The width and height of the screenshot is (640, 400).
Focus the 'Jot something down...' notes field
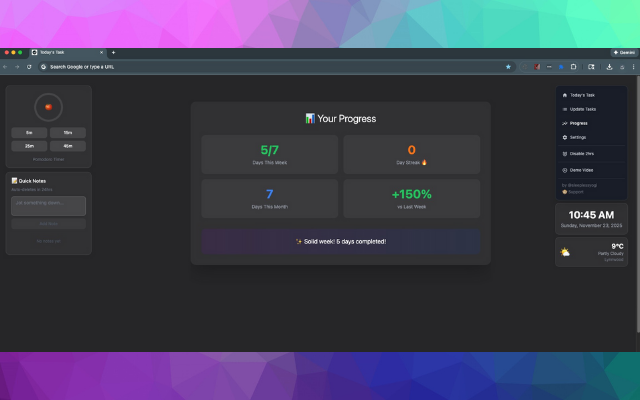coord(49,206)
